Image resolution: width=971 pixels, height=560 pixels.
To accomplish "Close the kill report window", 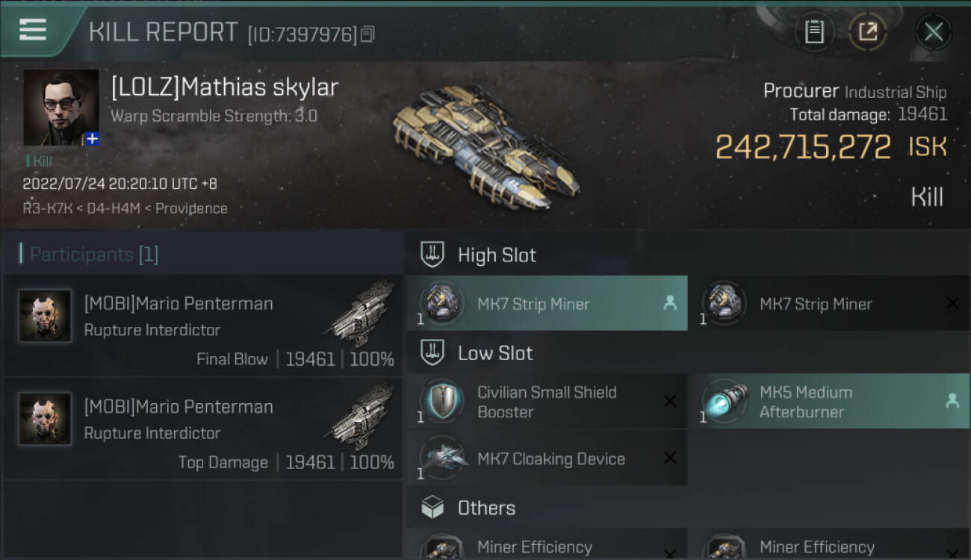I will click(x=933, y=32).
